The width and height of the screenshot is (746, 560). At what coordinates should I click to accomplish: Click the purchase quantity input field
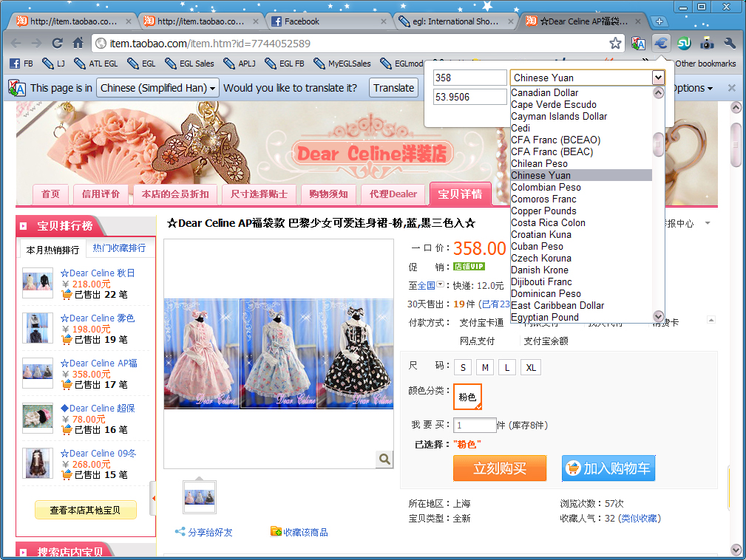(475, 425)
